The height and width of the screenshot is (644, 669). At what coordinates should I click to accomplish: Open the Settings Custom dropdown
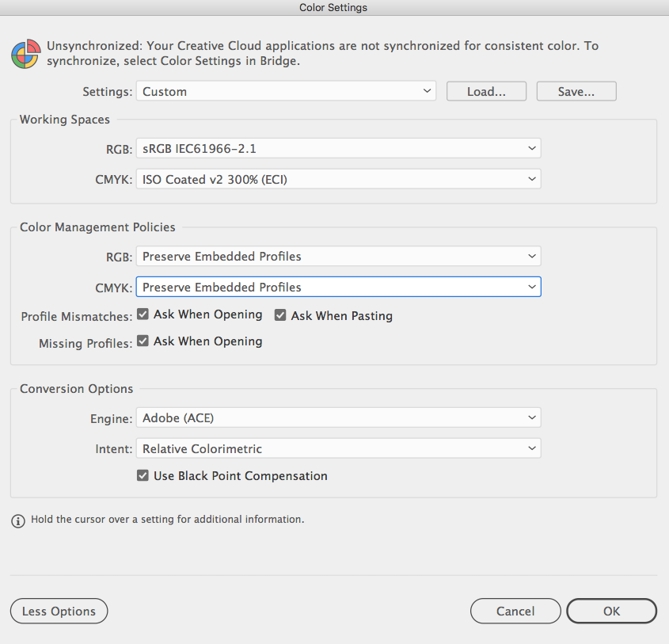pos(286,92)
